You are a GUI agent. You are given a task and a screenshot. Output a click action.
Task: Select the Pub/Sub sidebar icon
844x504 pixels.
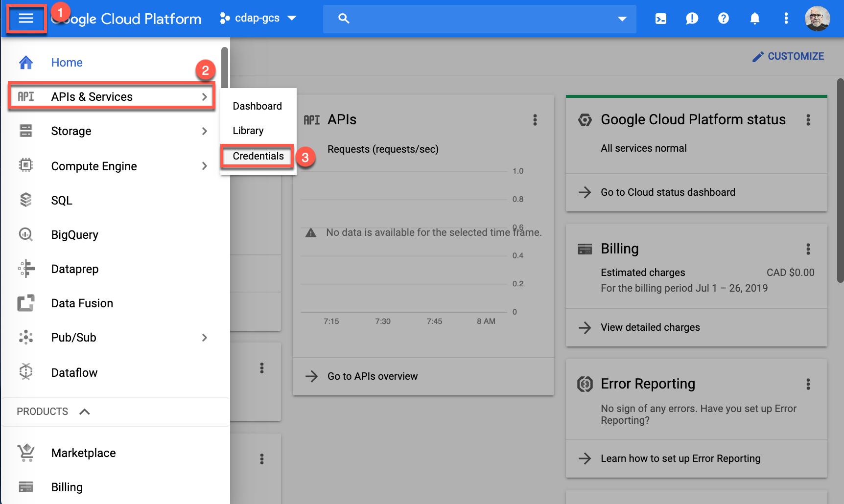[x=25, y=337]
